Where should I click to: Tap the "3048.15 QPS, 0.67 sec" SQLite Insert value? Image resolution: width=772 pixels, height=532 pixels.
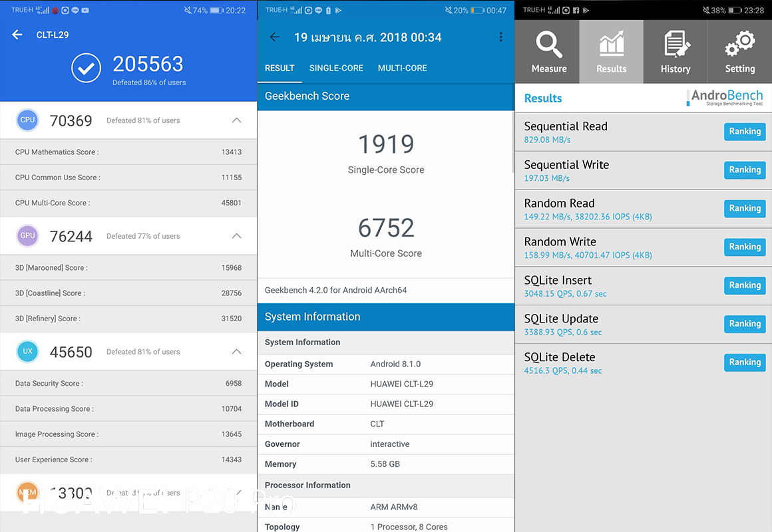coord(565,294)
